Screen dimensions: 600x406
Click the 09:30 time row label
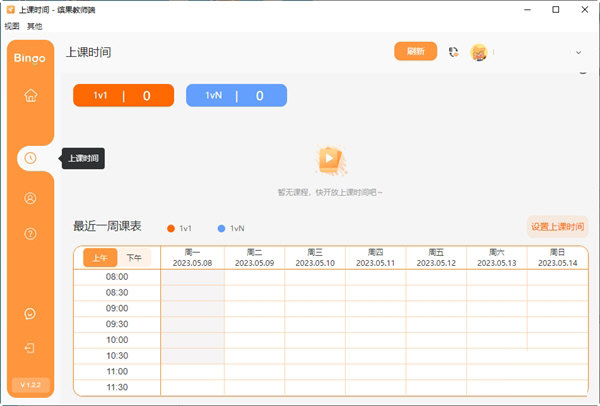click(117, 324)
